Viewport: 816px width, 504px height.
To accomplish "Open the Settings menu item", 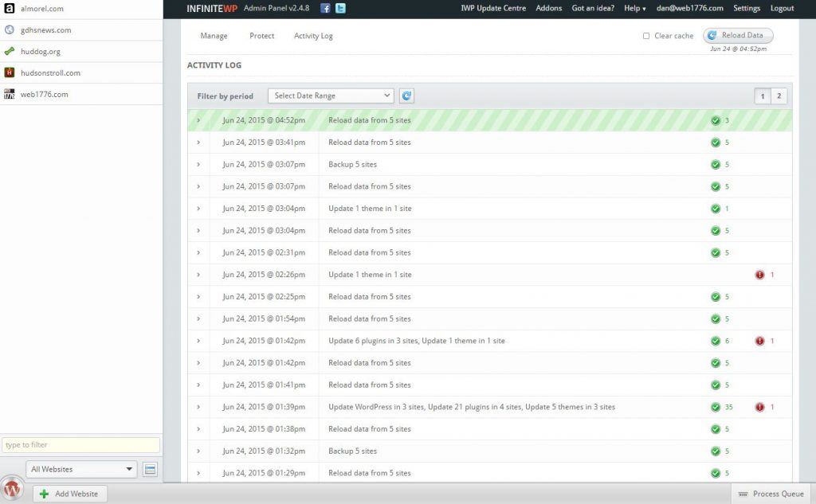I will click(747, 8).
